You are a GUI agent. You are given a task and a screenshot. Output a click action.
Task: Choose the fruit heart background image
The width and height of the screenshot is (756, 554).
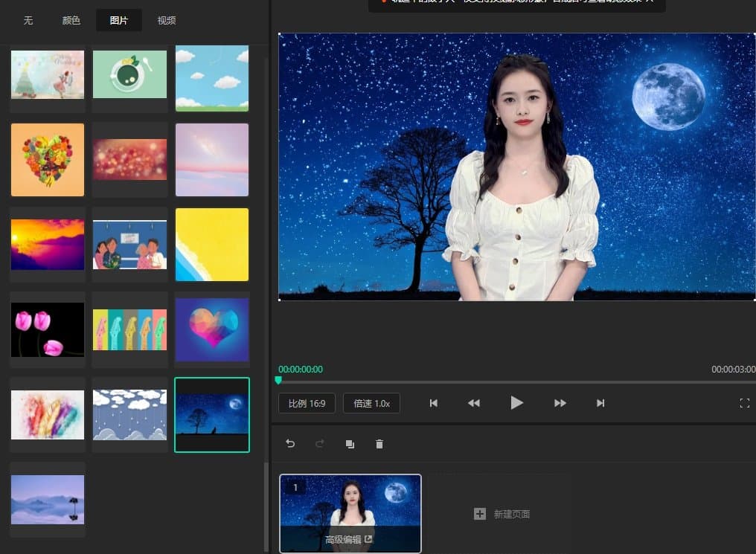point(48,160)
